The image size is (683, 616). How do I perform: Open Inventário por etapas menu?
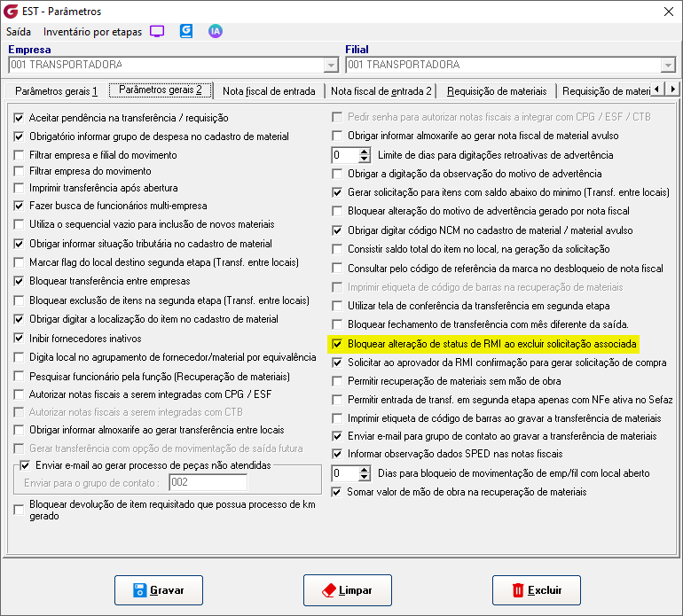92,32
